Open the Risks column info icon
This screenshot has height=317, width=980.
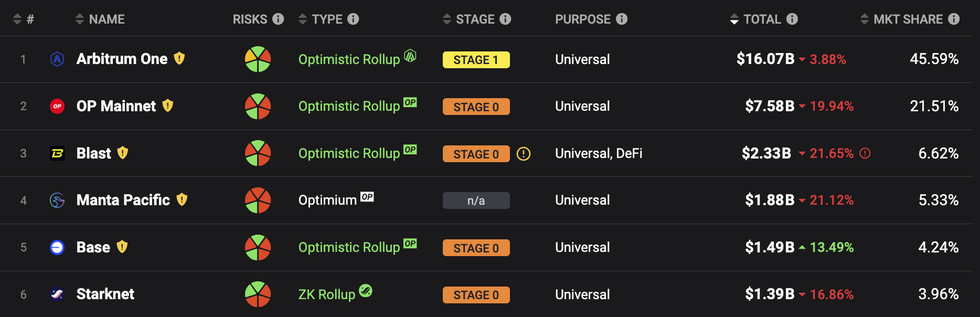(x=279, y=19)
